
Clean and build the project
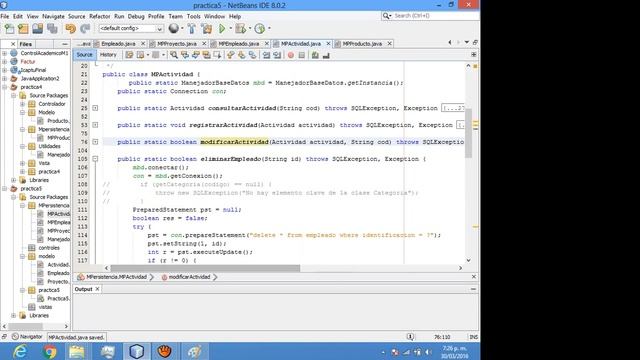[x=207, y=29]
